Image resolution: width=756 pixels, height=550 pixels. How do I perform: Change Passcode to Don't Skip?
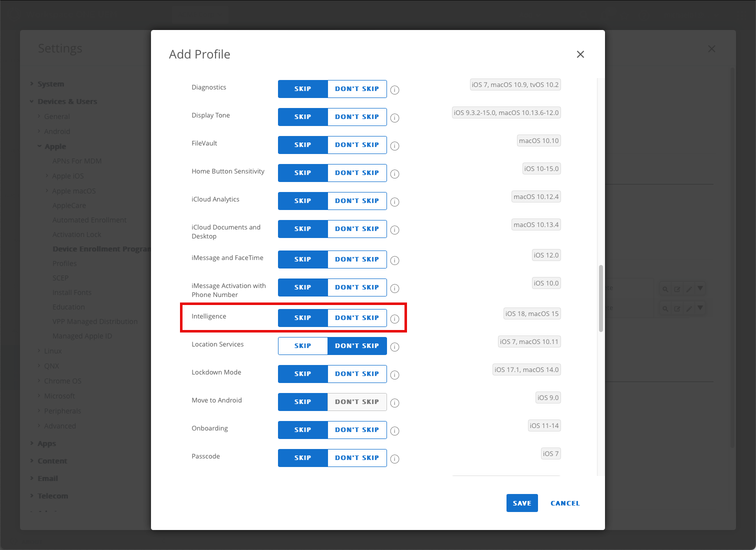(357, 457)
